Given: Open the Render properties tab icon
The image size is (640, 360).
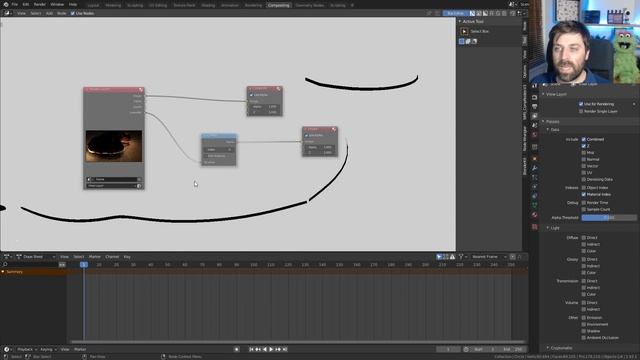Looking at the screenshot, I should (x=535, y=97).
